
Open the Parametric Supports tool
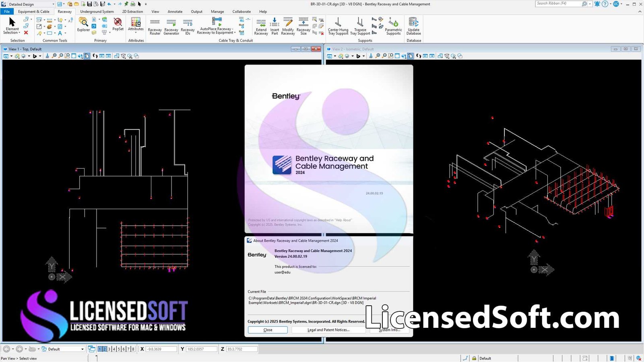tap(393, 27)
